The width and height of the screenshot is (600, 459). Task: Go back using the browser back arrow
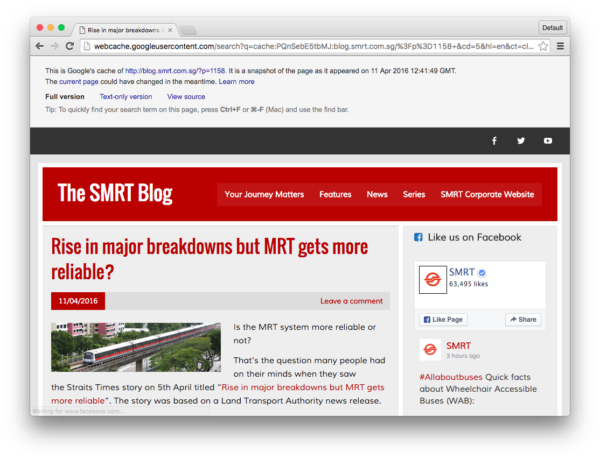(x=39, y=46)
